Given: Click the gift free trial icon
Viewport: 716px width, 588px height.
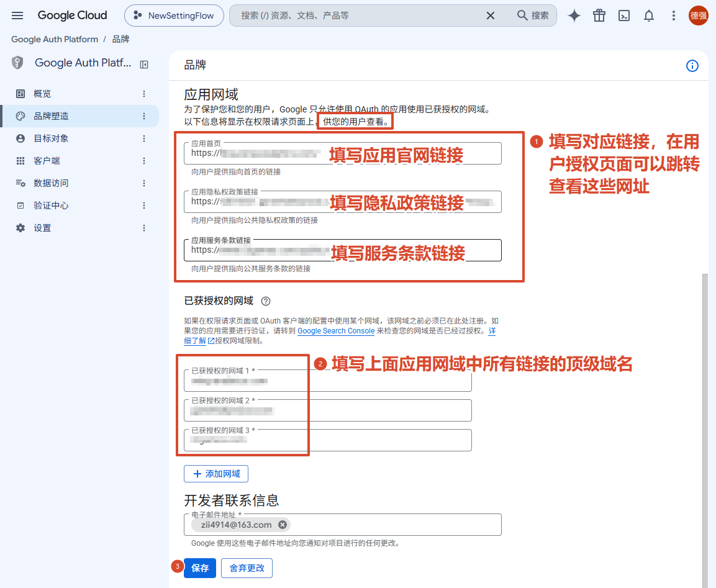Looking at the screenshot, I should (x=599, y=16).
